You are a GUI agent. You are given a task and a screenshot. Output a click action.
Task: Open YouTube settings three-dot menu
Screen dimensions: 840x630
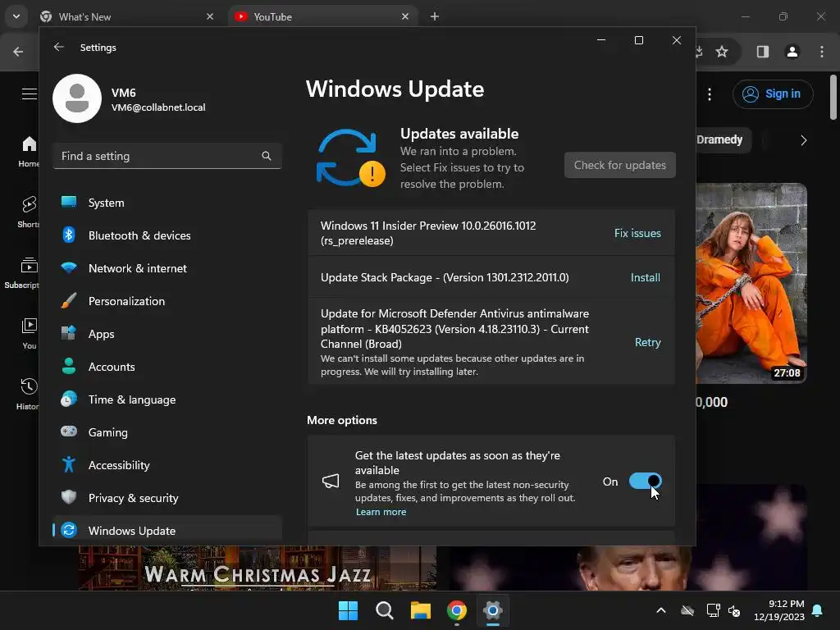[x=710, y=94]
